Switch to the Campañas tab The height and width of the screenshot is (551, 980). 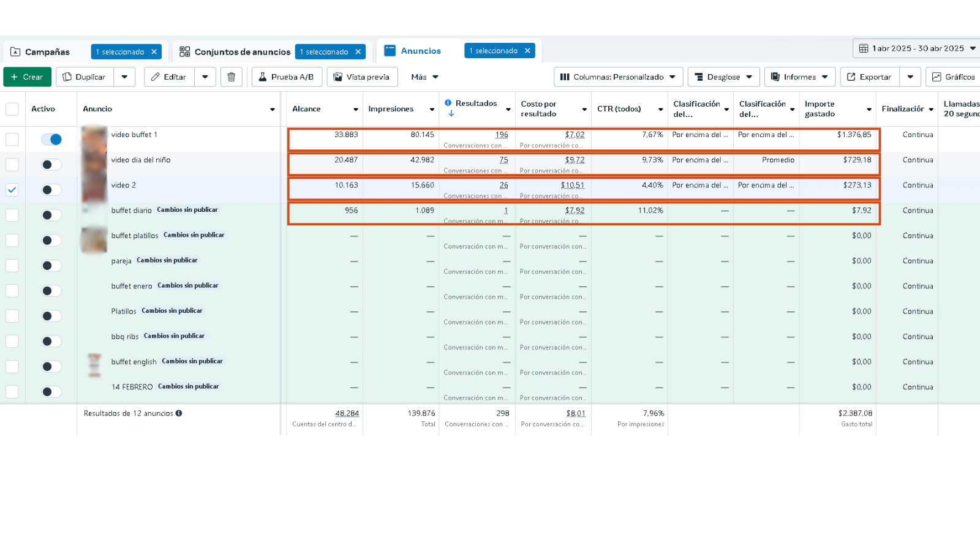click(47, 52)
